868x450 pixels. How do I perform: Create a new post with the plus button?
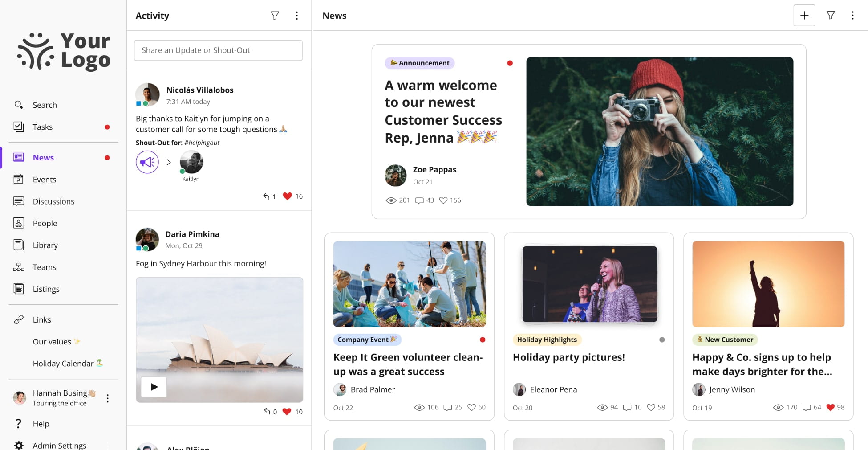point(804,15)
